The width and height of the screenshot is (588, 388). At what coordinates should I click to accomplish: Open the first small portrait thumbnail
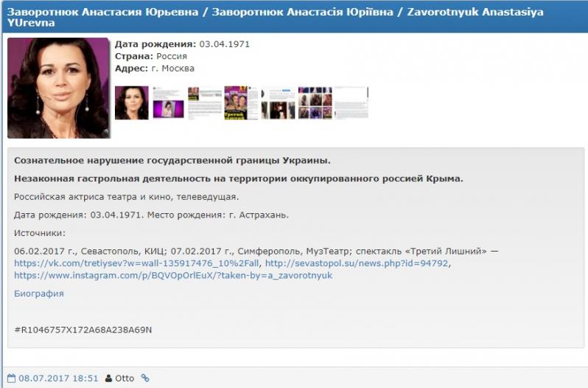point(131,103)
